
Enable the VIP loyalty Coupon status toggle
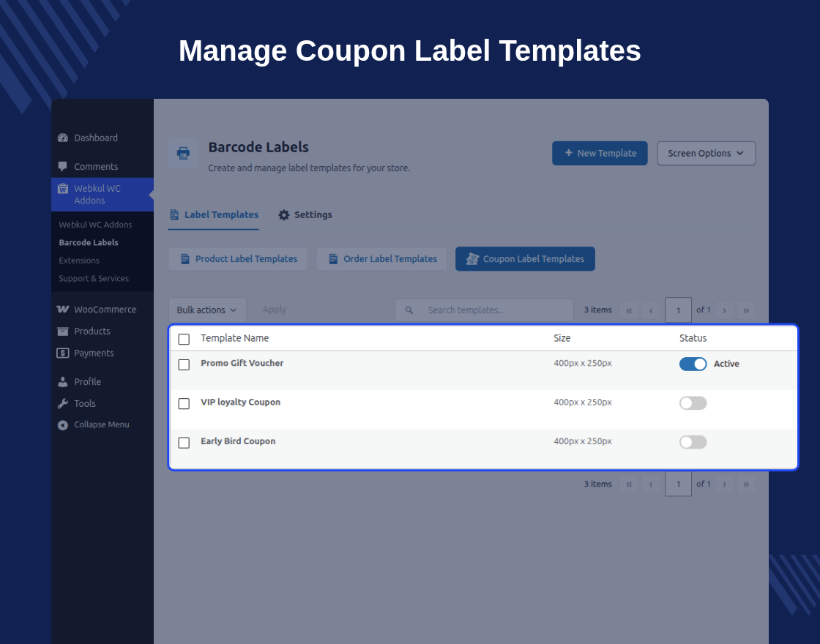pos(693,403)
